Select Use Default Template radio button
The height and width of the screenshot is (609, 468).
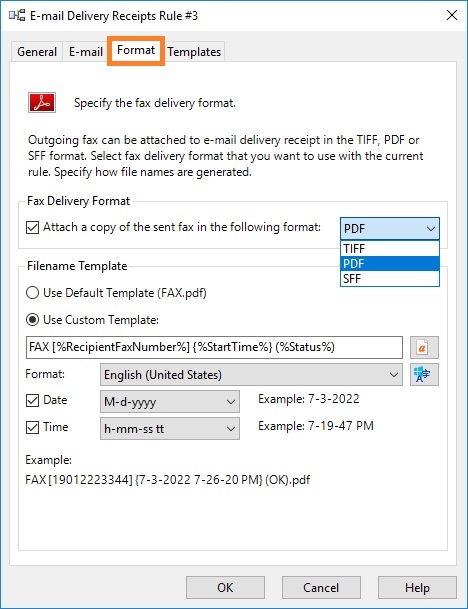click(32, 293)
